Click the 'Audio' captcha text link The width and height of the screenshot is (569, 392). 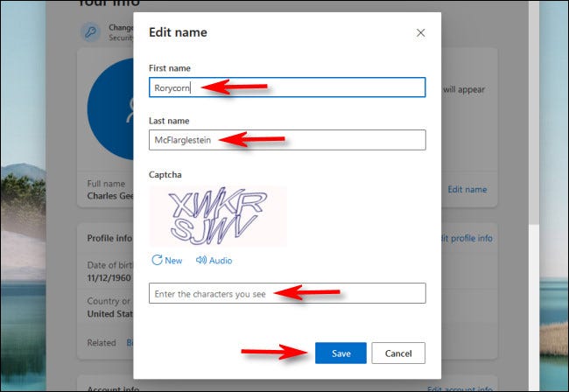pos(221,260)
